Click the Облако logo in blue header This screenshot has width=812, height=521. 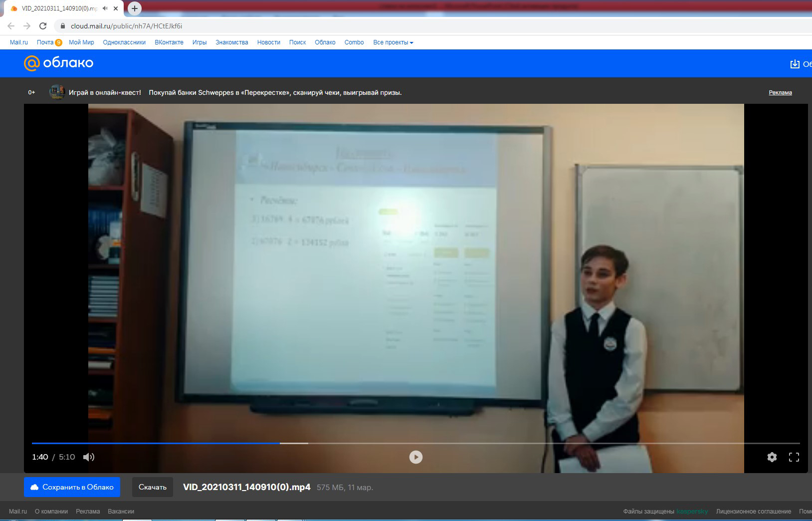[x=59, y=63]
